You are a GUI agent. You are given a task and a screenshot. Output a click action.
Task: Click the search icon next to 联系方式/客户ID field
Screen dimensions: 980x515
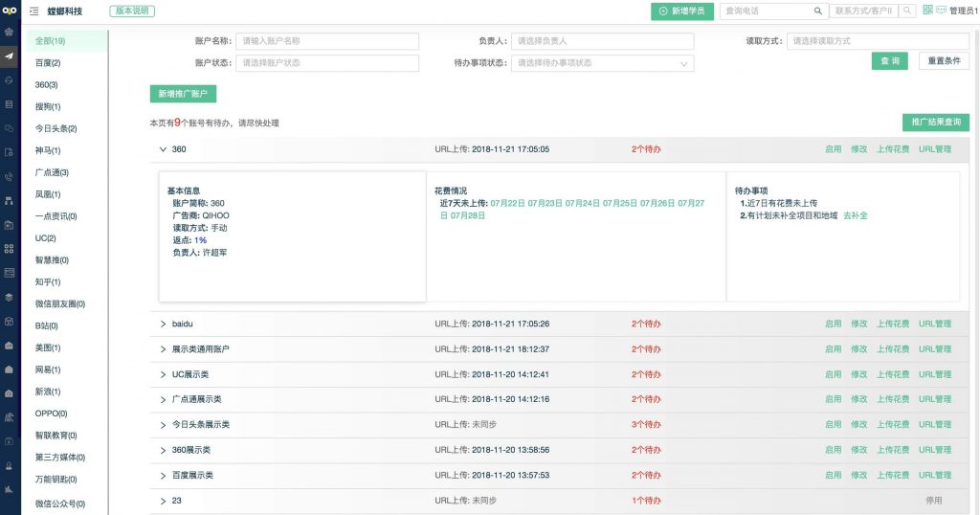point(905,11)
